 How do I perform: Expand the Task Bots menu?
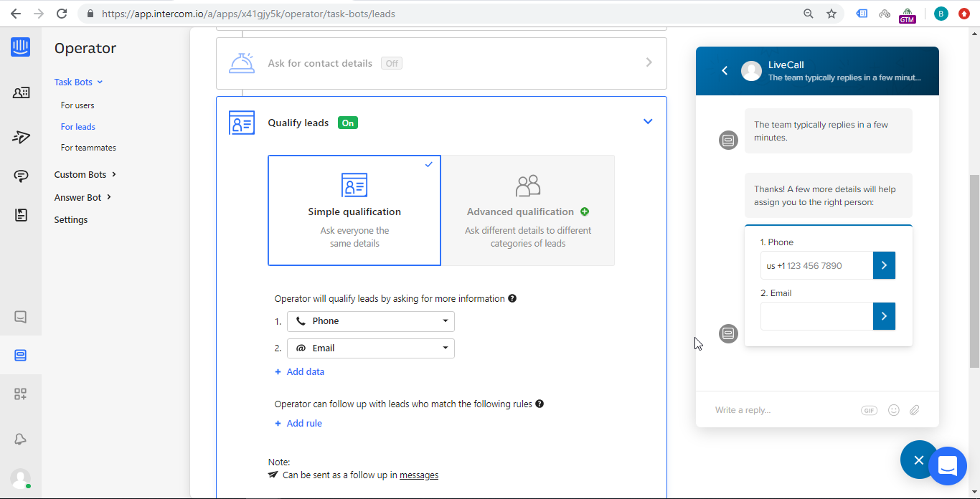78,82
